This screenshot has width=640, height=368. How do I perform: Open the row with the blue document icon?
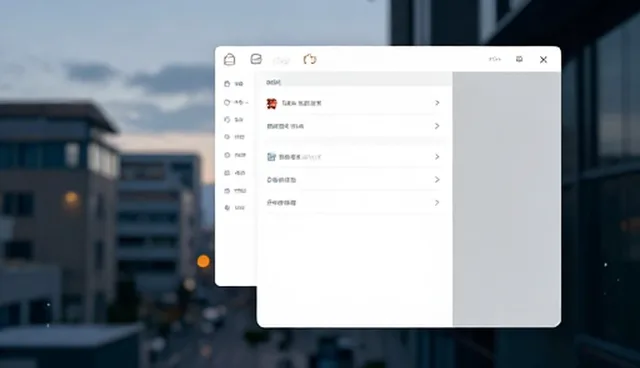click(x=354, y=157)
